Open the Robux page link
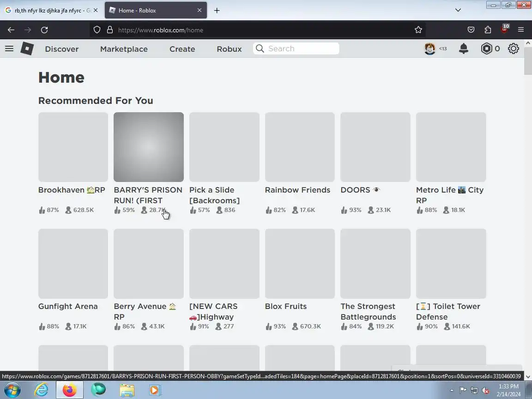The height and width of the screenshot is (399, 532). (230, 49)
